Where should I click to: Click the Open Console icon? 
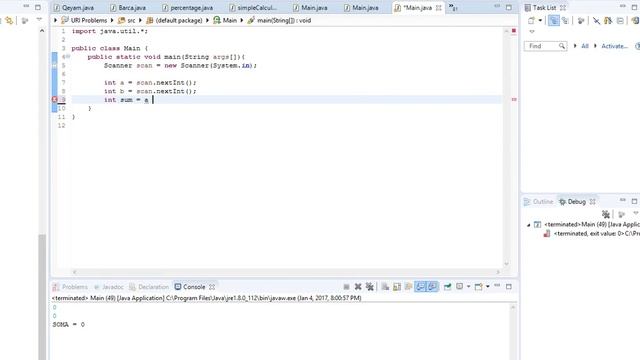point(478,287)
